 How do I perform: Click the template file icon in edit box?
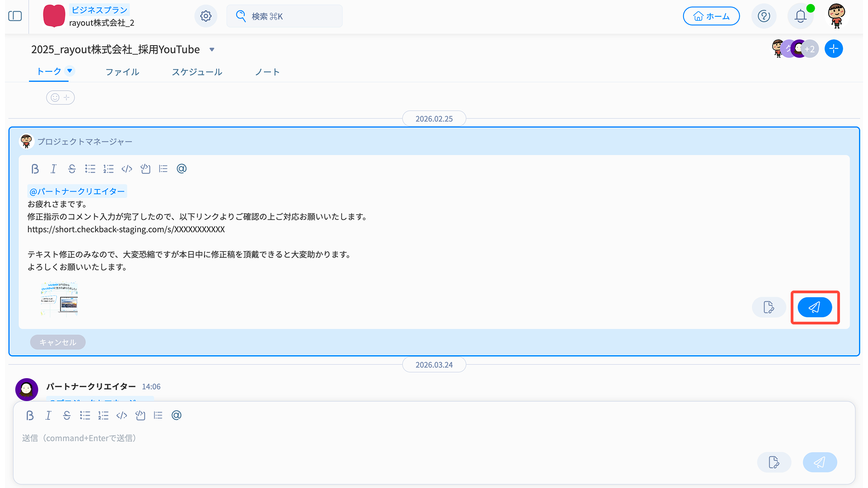point(769,307)
